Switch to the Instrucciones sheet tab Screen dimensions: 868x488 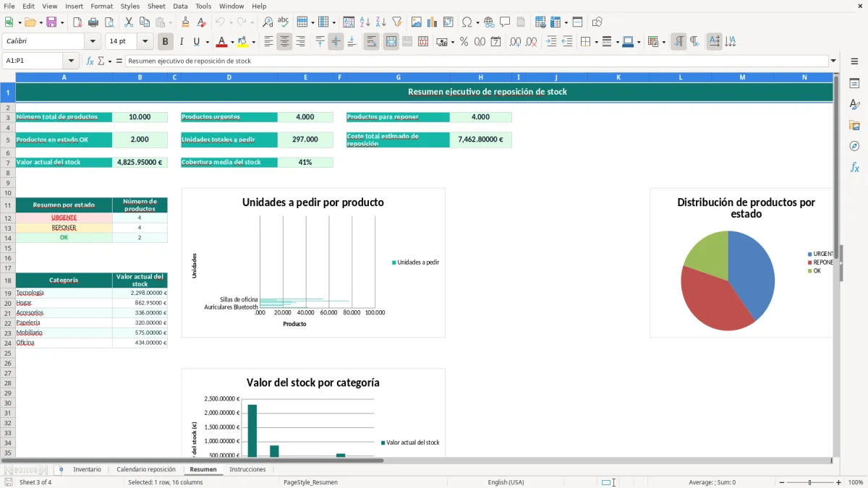click(x=247, y=469)
